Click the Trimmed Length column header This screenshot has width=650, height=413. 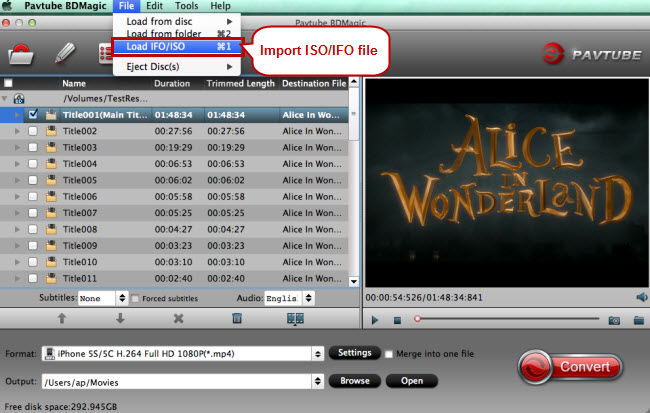point(240,83)
